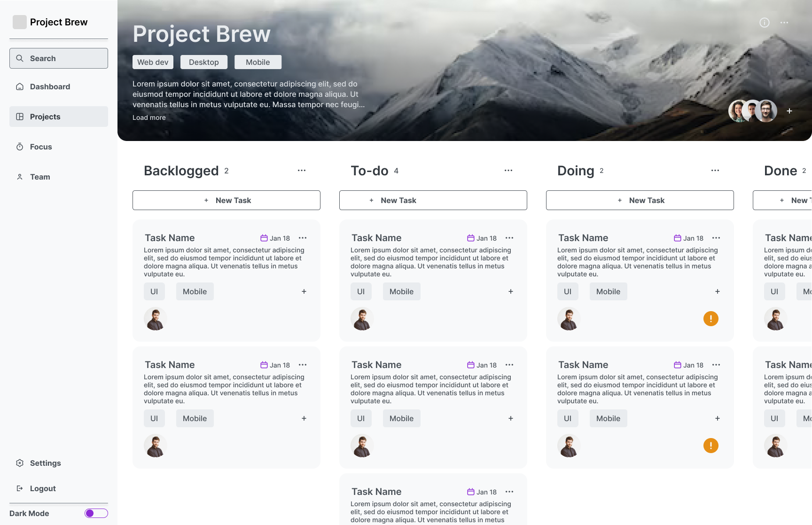Open options of first Doing task
Image resolution: width=812 pixels, height=525 pixels.
point(716,238)
